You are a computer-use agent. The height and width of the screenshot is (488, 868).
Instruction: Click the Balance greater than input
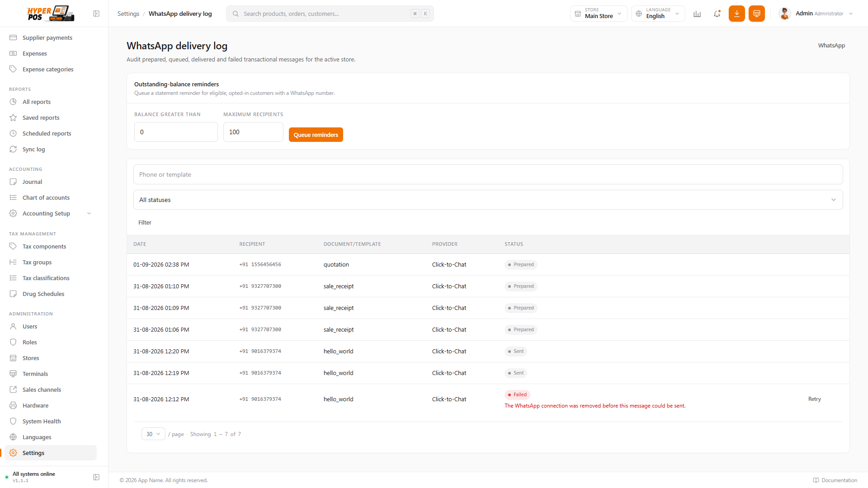click(x=176, y=132)
